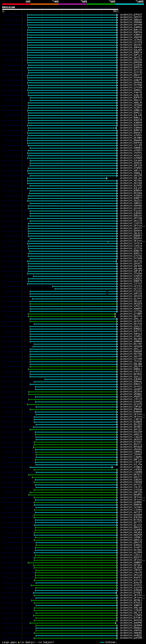Click the red ~20% legend segment
This screenshot has width=146, height=644.
(x=16, y=4)
